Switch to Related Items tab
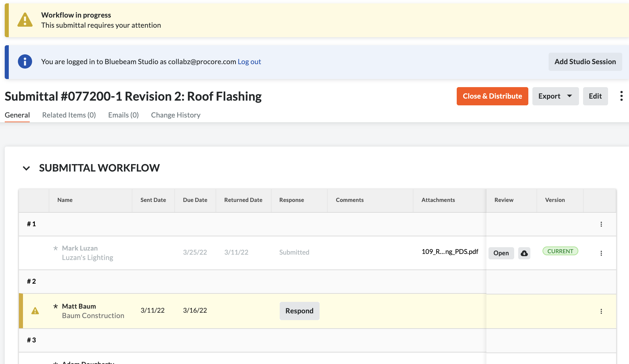This screenshot has width=629, height=364. (69, 115)
